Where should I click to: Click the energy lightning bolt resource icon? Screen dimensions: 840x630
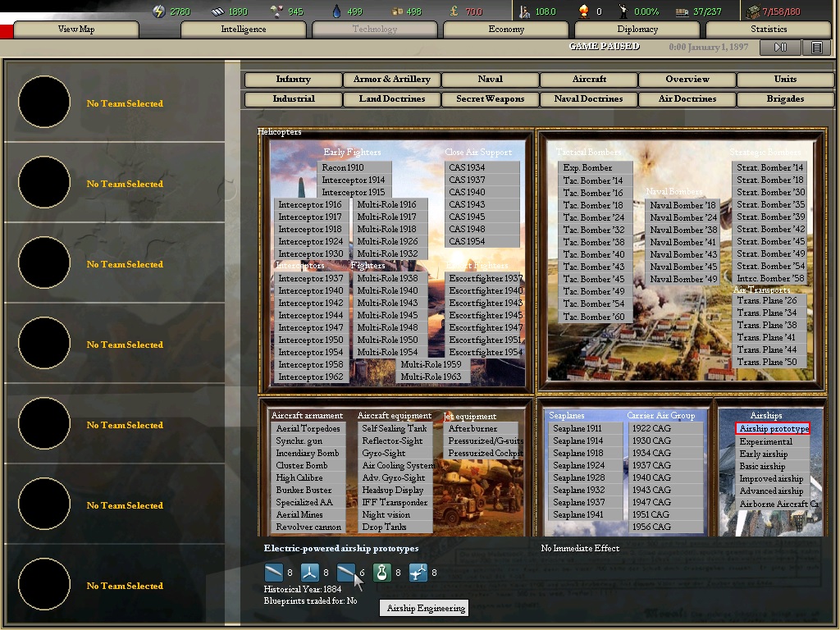(x=159, y=11)
